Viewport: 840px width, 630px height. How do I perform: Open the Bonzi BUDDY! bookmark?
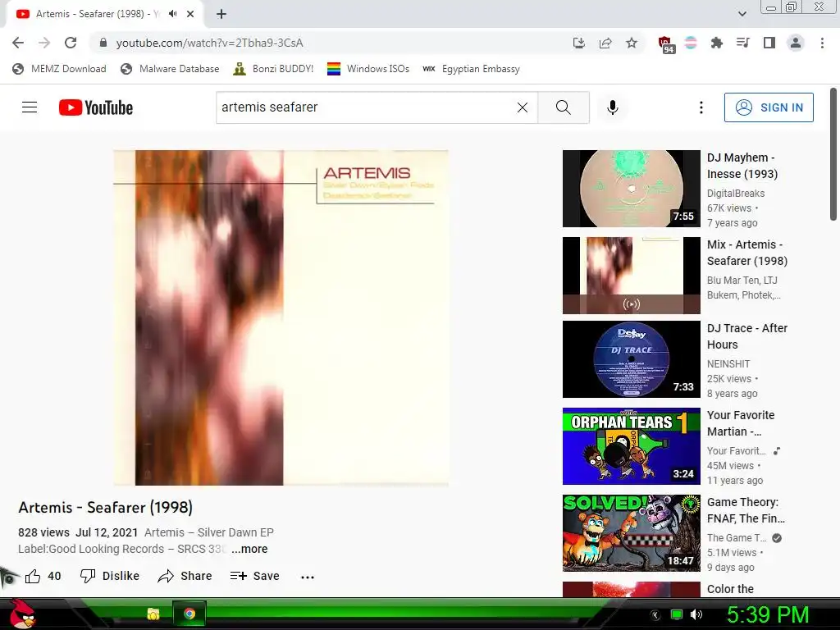274,69
